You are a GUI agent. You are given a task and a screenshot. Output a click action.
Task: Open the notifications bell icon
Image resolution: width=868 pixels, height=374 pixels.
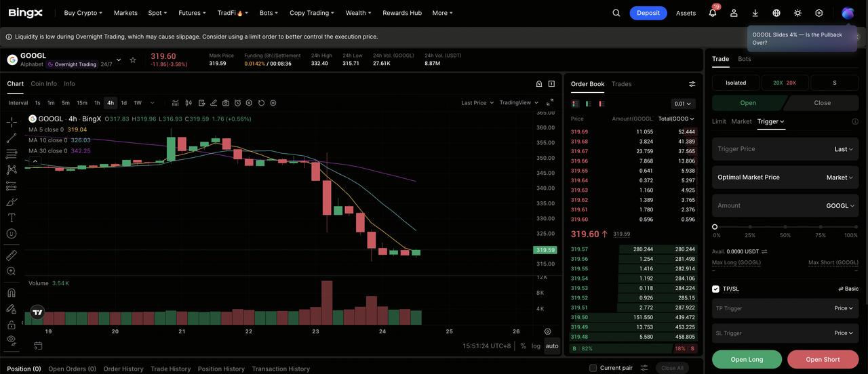(x=713, y=13)
